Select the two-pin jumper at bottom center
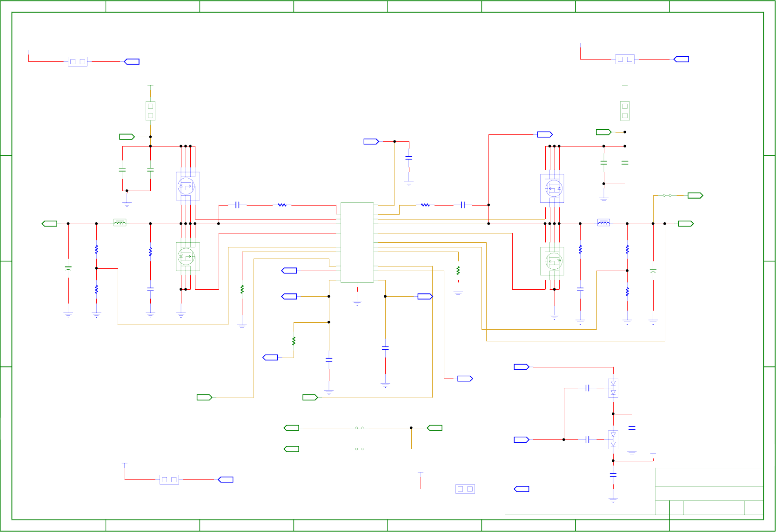The width and height of the screenshot is (776, 532). (x=465, y=489)
